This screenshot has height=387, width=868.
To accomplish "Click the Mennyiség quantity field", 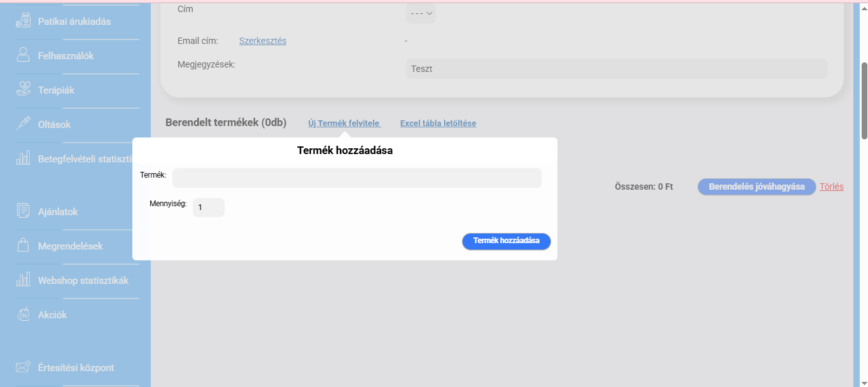I will (208, 208).
